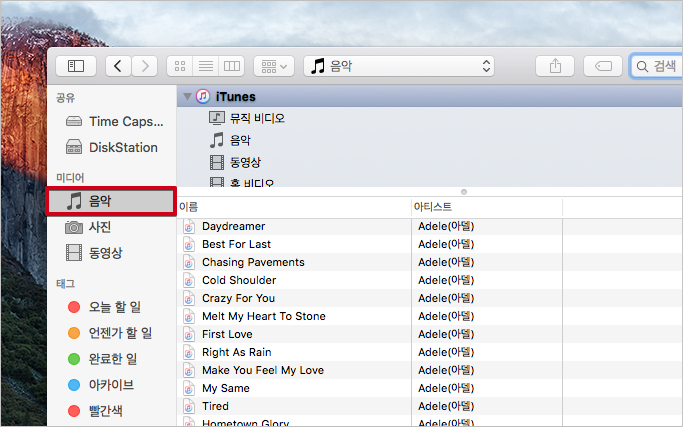Select the song Crazy For You
The width and height of the screenshot is (683, 427).
coord(238,298)
